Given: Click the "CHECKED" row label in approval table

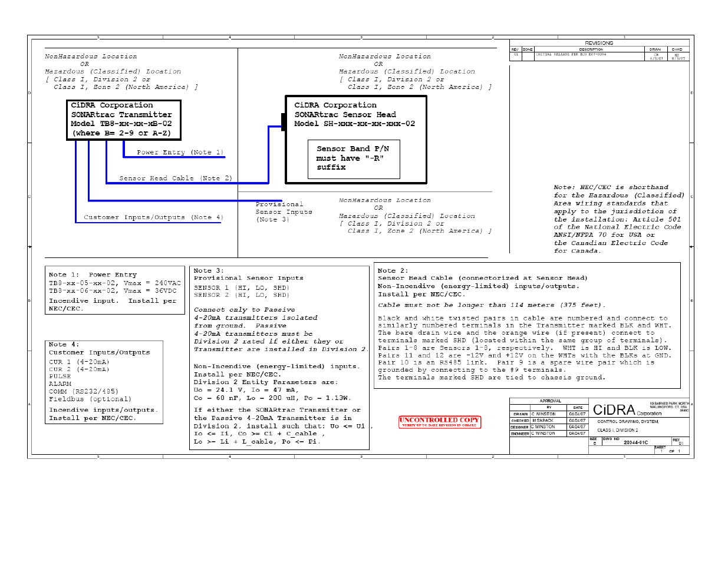Looking at the screenshot, I should tap(521, 421).
